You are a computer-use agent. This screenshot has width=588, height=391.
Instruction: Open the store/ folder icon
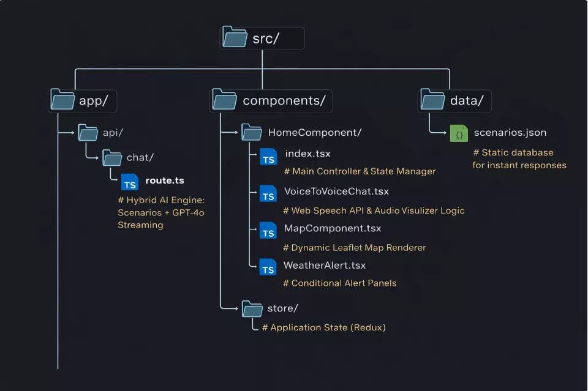pos(251,308)
